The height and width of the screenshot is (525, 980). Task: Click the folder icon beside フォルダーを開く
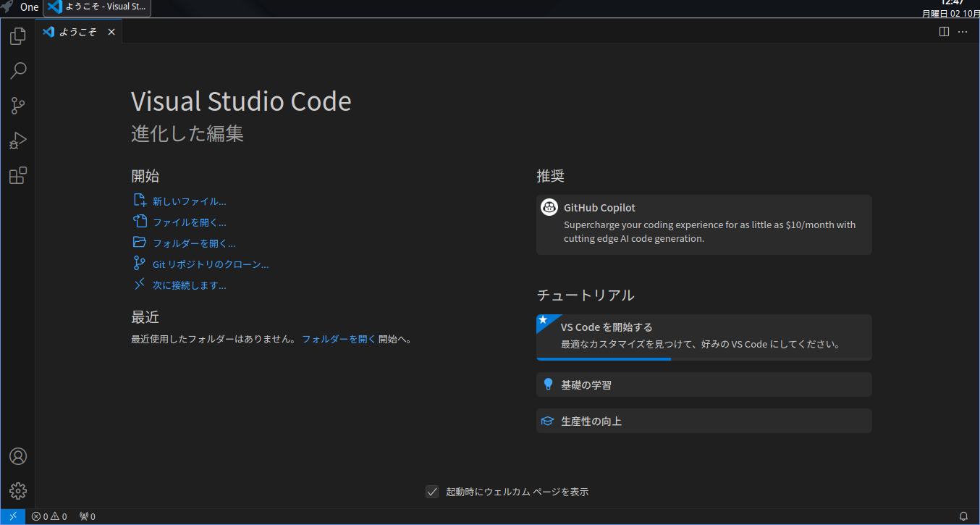140,243
